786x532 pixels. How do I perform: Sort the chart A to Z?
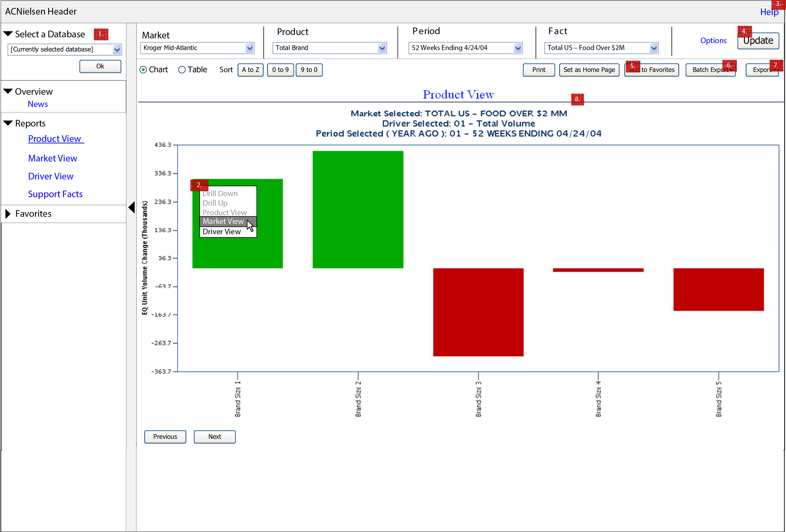tap(251, 70)
